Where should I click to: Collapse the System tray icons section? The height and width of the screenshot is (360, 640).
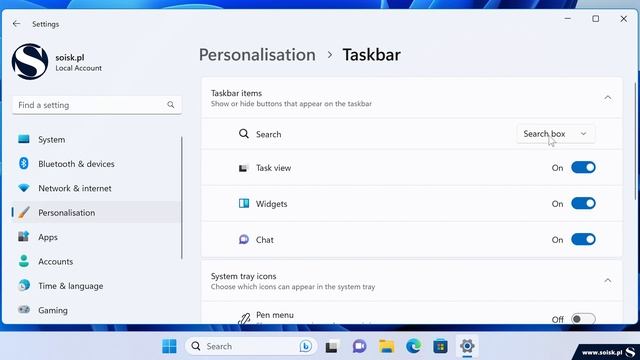(x=608, y=280)
